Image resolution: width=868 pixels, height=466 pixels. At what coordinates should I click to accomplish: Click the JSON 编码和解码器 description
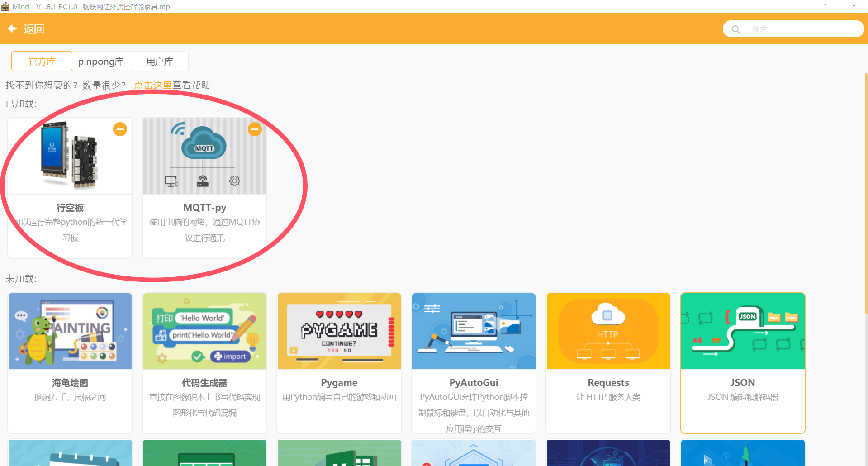tap(743, 397)
